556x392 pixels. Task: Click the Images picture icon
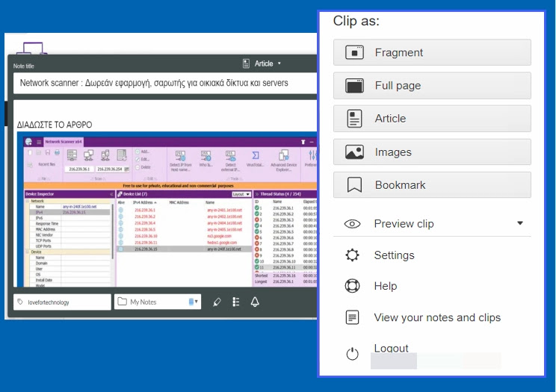[354, 152]
